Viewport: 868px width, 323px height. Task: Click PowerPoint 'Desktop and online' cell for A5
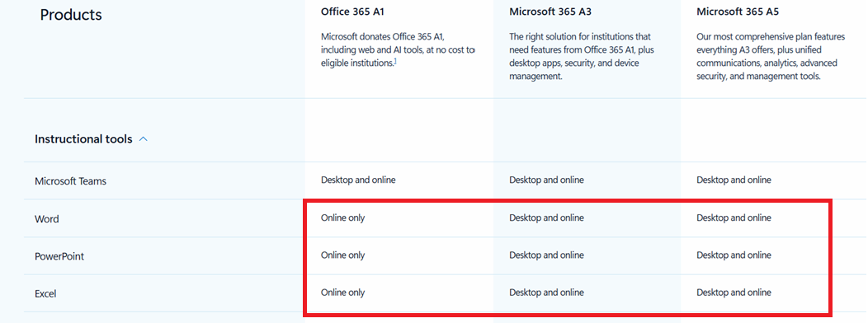[x=734, y=255]
